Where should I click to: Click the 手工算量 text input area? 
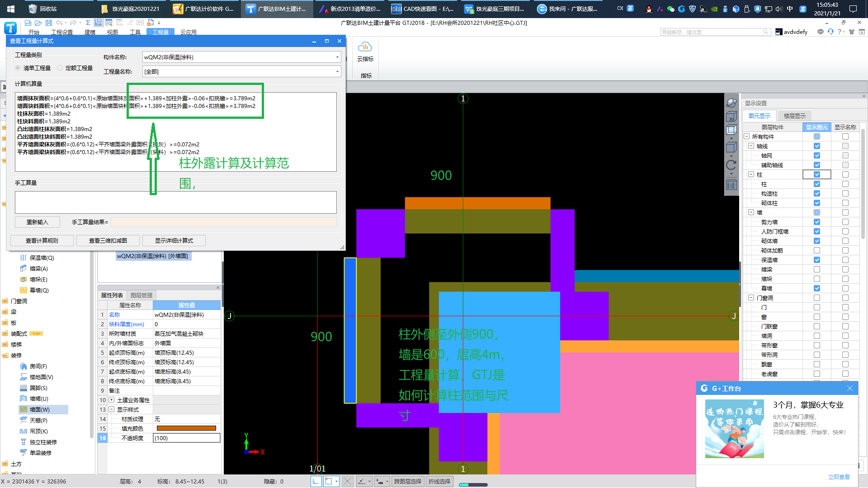click(176, 202)
